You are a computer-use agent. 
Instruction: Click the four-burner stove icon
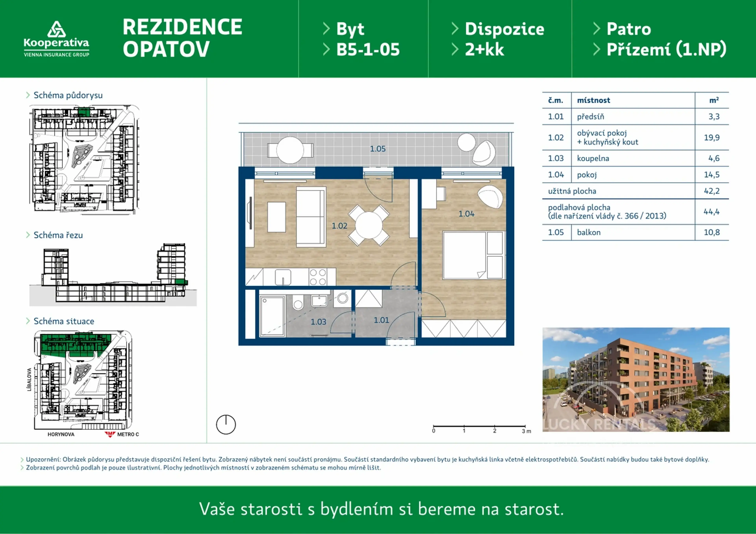click(318, 277)
